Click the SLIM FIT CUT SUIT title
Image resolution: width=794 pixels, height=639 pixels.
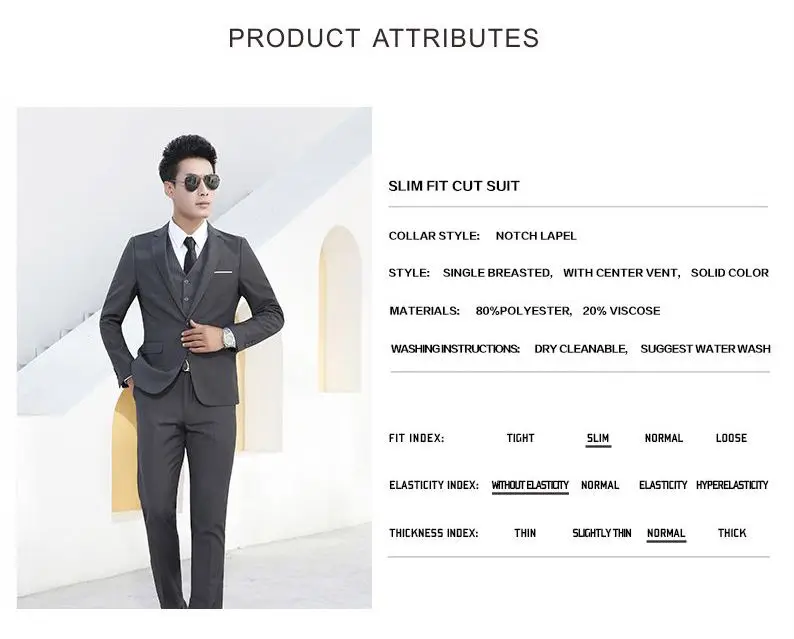pyautogui.click(x=454, y=186)
